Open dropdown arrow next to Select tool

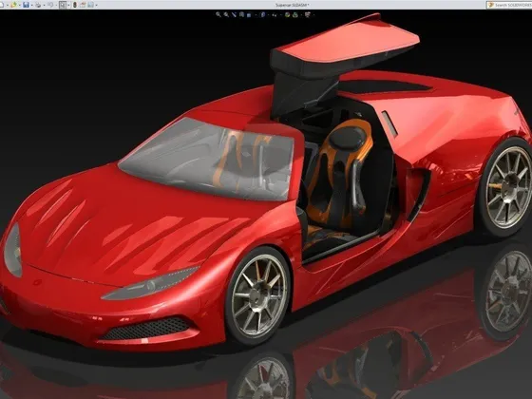click(x=68, y=5)
